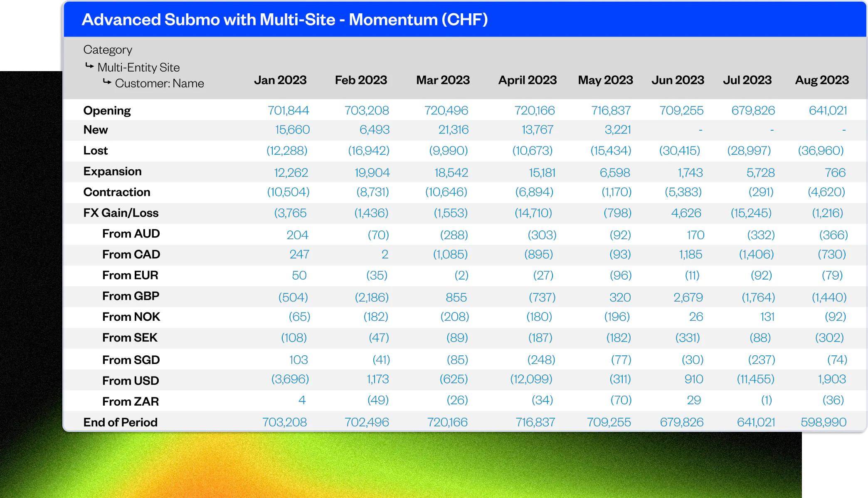Viewport: 868px width, 498px height.
Task: Click the End of Period value 679,826
Action: tap(682, 422)
